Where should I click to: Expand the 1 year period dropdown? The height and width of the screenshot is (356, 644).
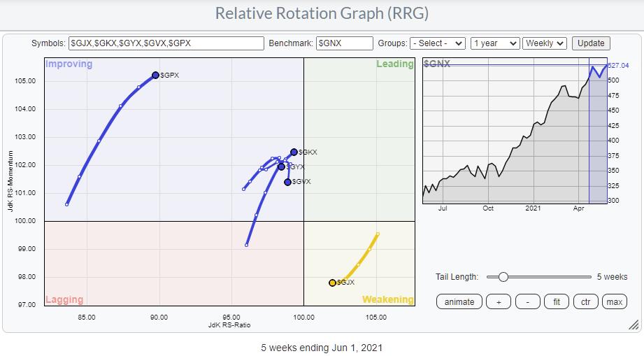pyautogui.click(x=494, y=43)
